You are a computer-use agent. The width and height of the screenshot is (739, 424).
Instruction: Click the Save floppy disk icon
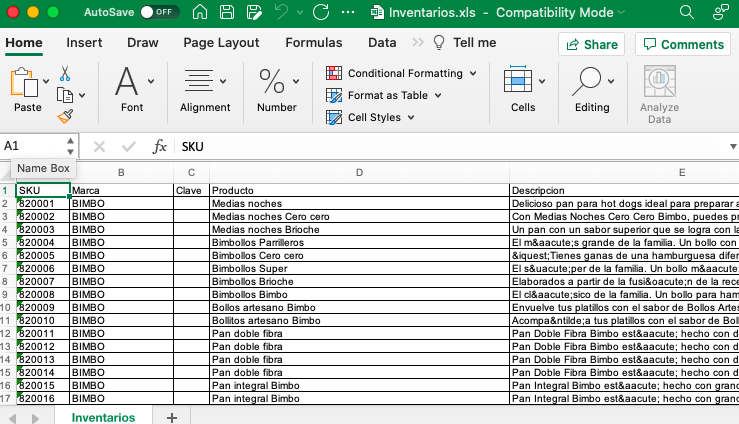point(227,12)
